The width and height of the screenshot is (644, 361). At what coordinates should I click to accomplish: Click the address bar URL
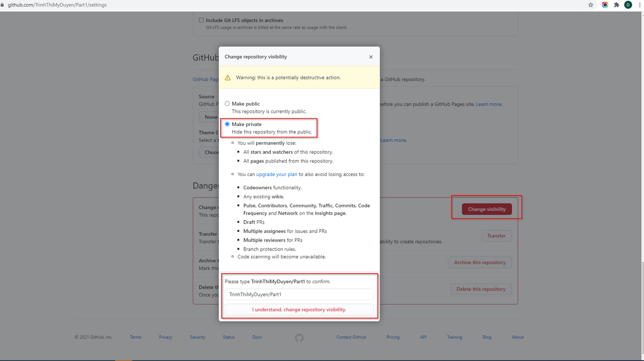click(57, 5)
